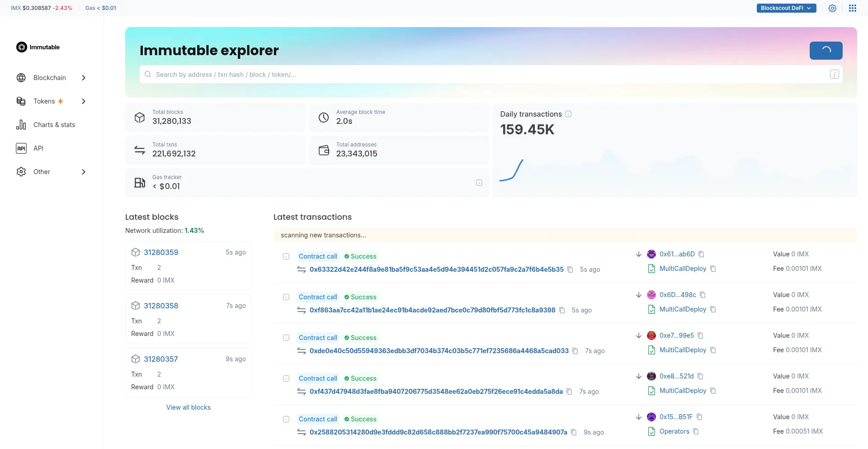Click View all blocks link
The width and height of the screenshot is (868, 449).
pos(188,407)
